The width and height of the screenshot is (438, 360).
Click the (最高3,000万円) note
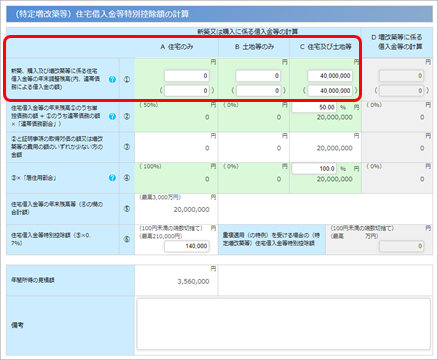(160, 197)
